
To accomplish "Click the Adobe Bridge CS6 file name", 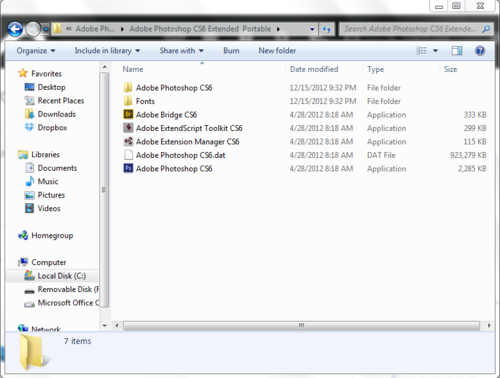I will pos(166,115).
